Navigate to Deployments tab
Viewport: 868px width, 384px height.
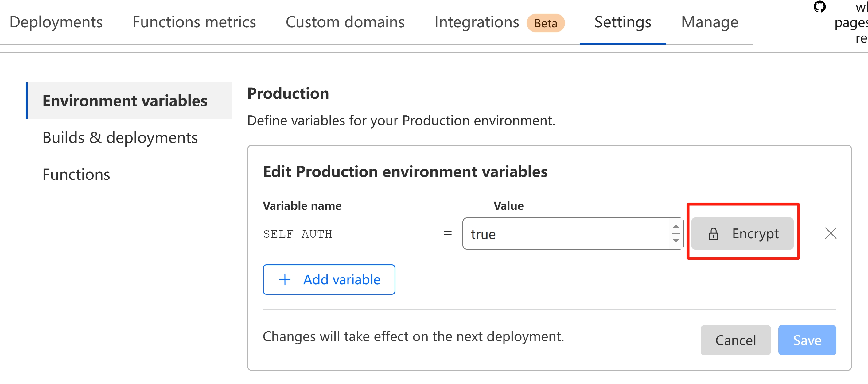pos(56,22)
